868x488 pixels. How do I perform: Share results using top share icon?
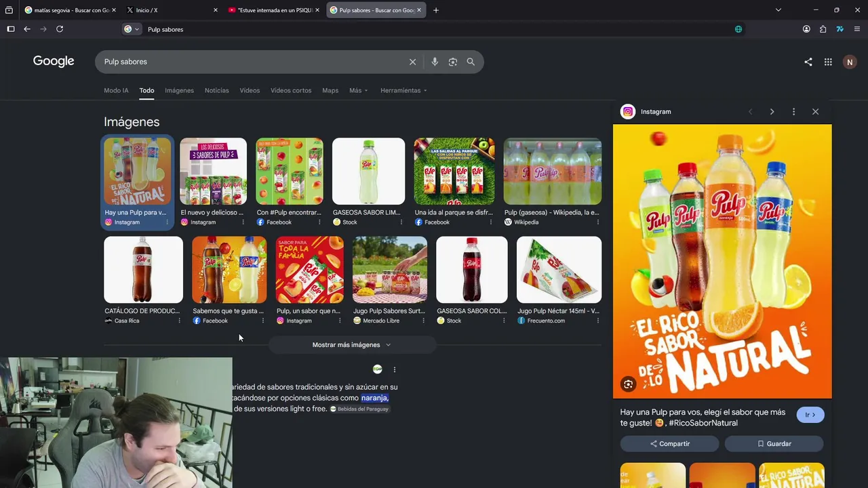[808, 62]
